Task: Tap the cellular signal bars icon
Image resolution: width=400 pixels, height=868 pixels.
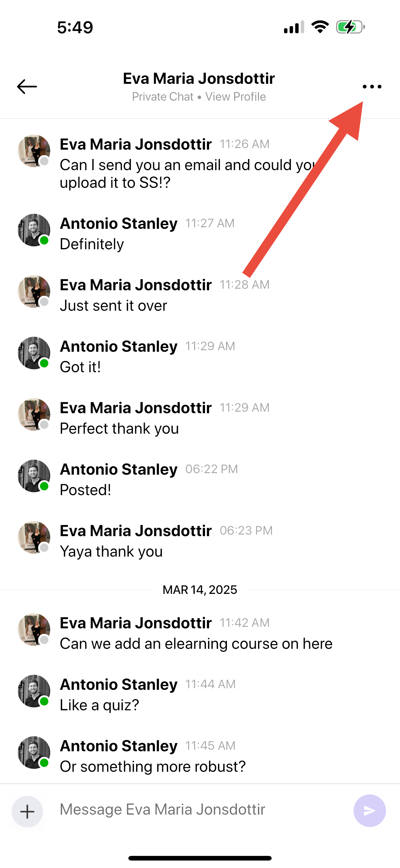Action: (x=294, y=27)
